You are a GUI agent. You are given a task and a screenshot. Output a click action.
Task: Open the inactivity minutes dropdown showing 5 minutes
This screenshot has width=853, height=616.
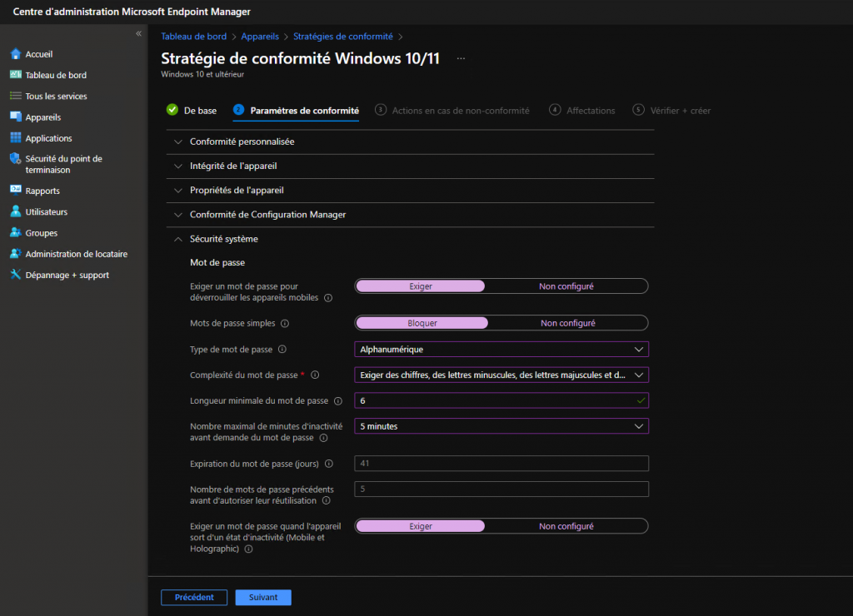[x=501, y=426]
